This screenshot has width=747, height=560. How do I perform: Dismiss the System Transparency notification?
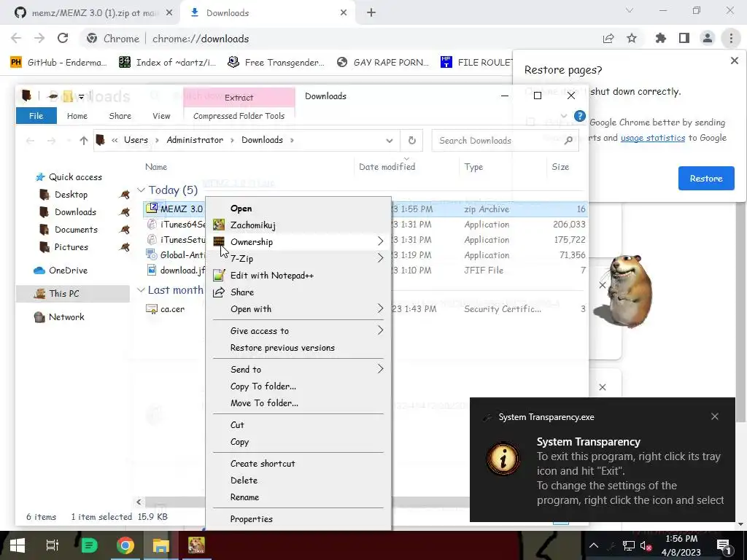pos(715,416)
